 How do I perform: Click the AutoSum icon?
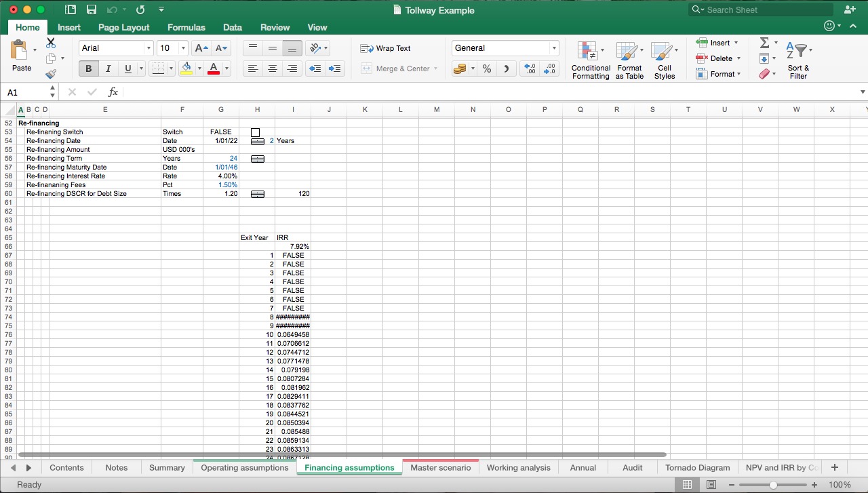[x=766, y=43]
